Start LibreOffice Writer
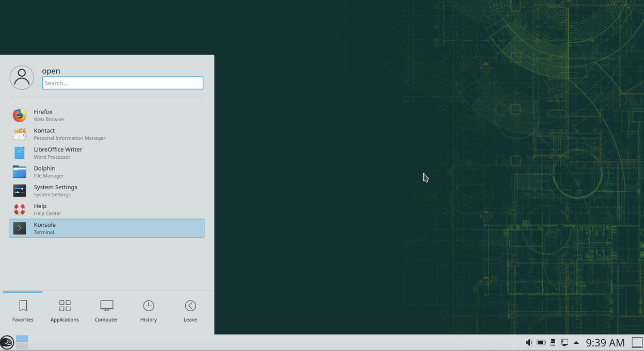This screenshot has width=644, height=351. [x=58, y=153]
